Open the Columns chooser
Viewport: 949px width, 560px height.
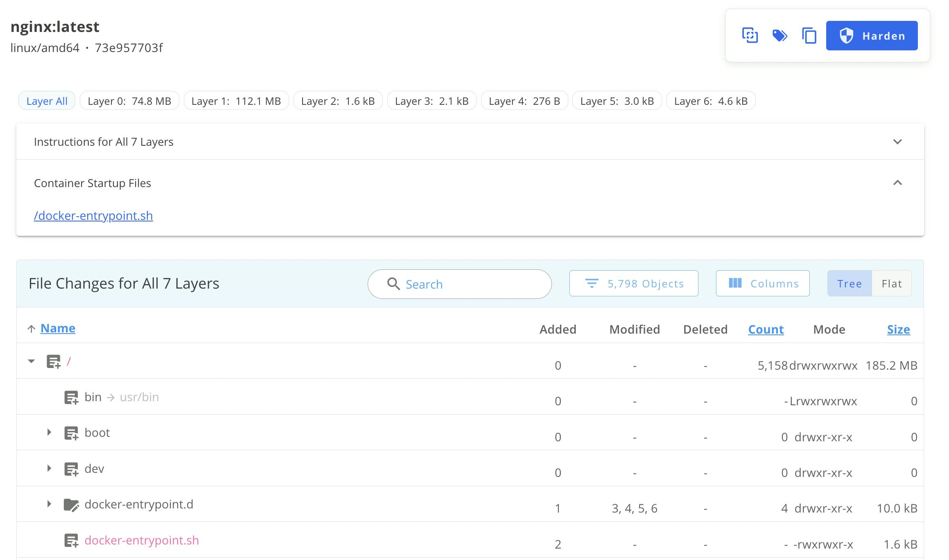click(x=763, y=283)
